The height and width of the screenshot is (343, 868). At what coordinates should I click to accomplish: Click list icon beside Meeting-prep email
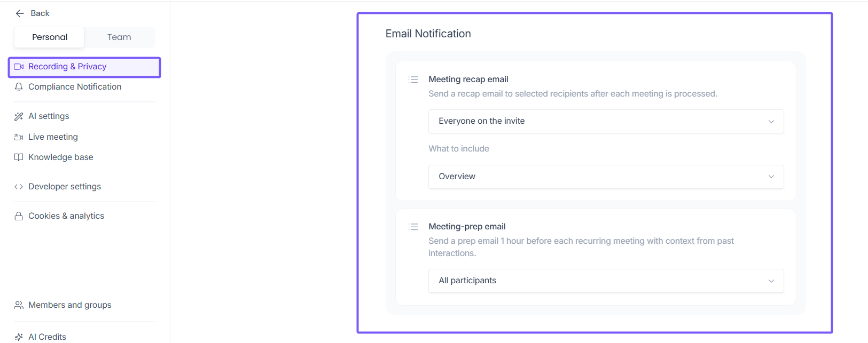[413, 227]
